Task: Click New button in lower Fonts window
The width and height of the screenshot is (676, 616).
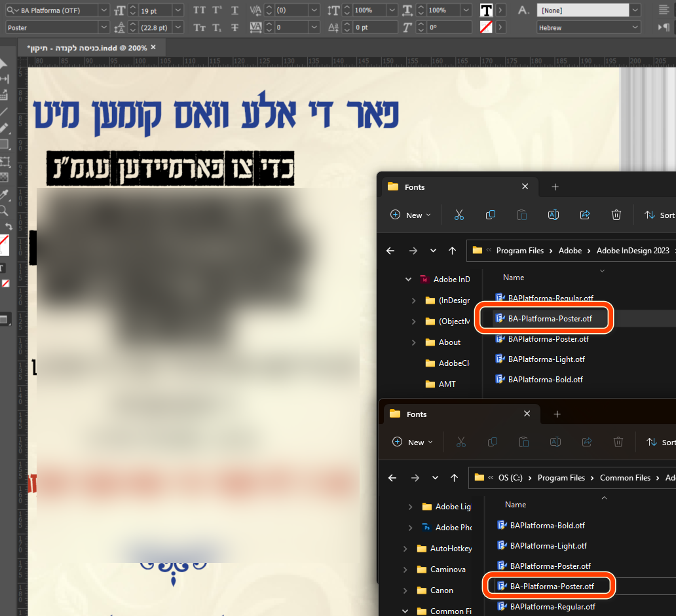Action: click(x=413, y=441)
